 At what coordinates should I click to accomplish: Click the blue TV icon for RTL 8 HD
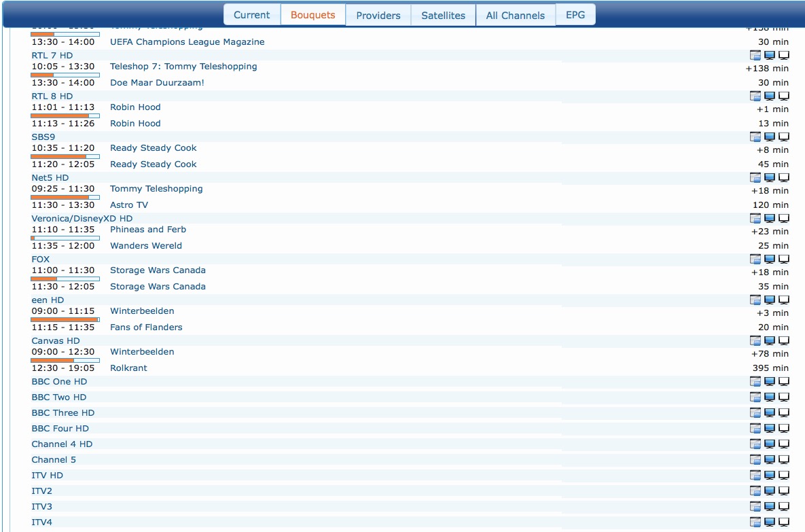click(770, 96)
